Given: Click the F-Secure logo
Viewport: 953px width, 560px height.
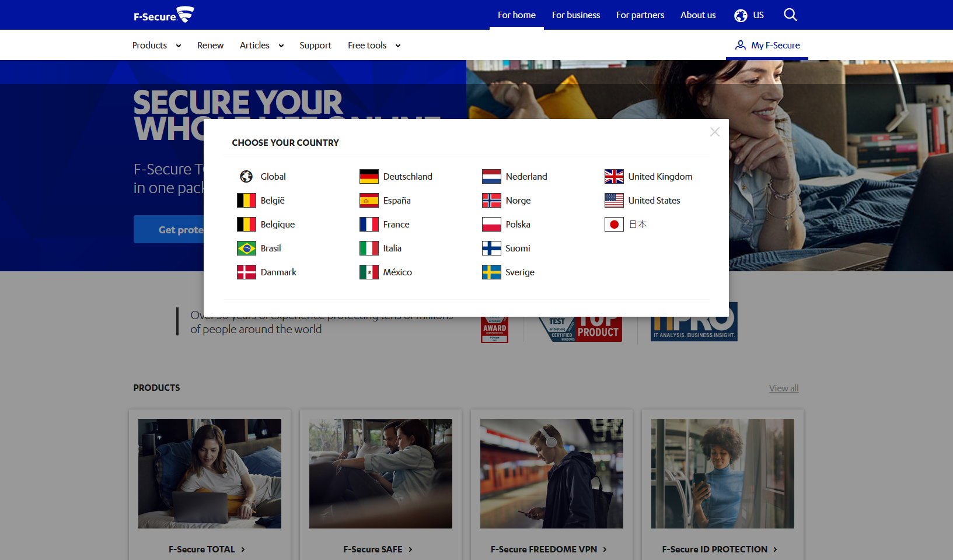Looking at the screenshot, I should pos(163,15).
